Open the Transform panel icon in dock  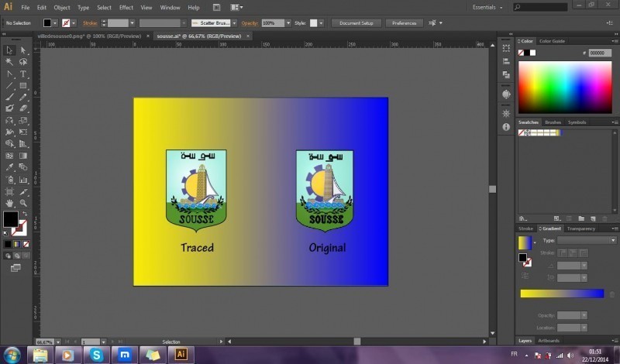506,48
